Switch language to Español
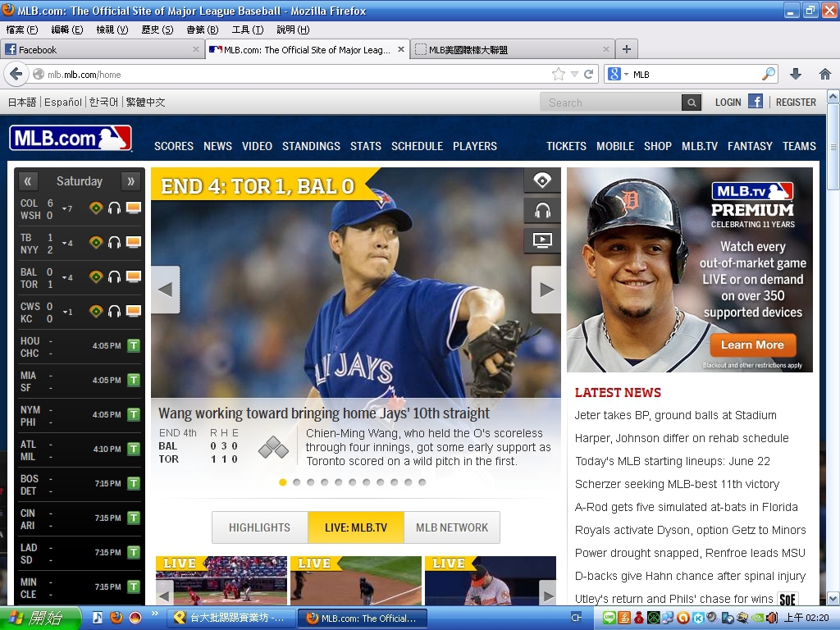Screen dimensions: 840x630 [62, 102]
